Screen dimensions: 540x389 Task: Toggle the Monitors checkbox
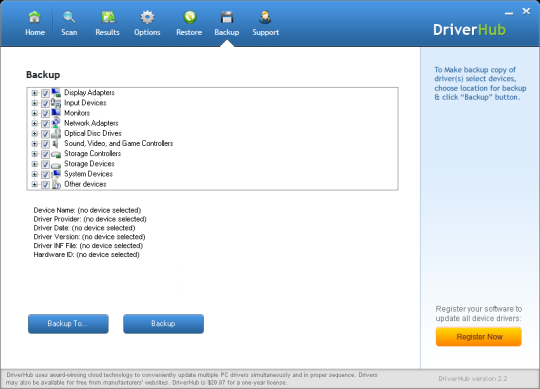click(x=45, y=114)
